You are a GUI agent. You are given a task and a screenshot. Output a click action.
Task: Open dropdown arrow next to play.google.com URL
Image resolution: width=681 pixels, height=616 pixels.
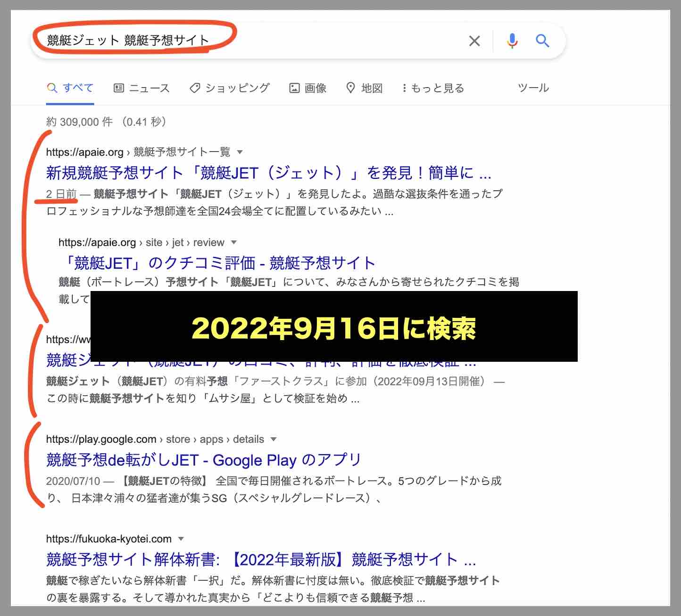coord(273,439)
